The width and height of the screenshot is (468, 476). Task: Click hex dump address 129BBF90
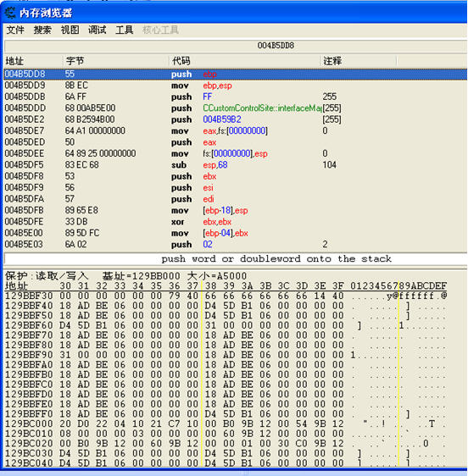[x=29, y=355]
